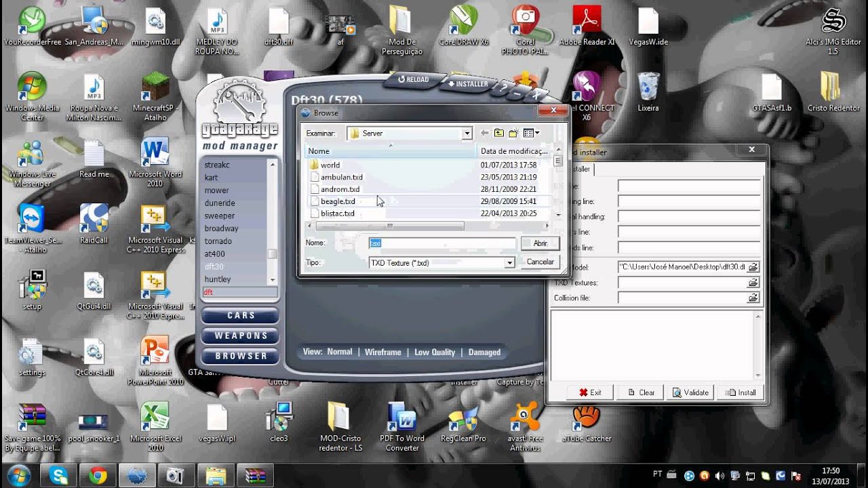
Task: Click the Clear button in installer
Action: pyautogui.click(x=642, y=392)
